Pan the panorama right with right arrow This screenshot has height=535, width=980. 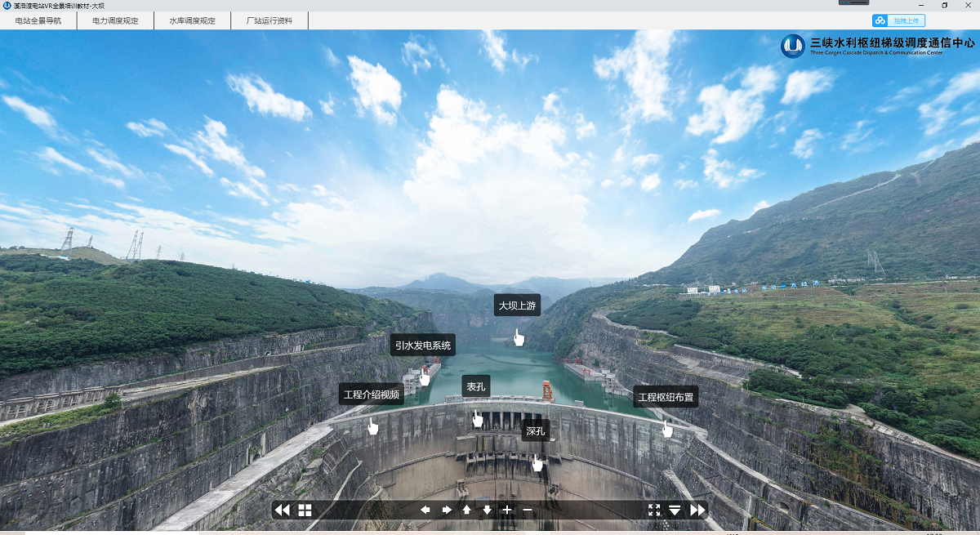pyautogui.click(x=447, y=510)
